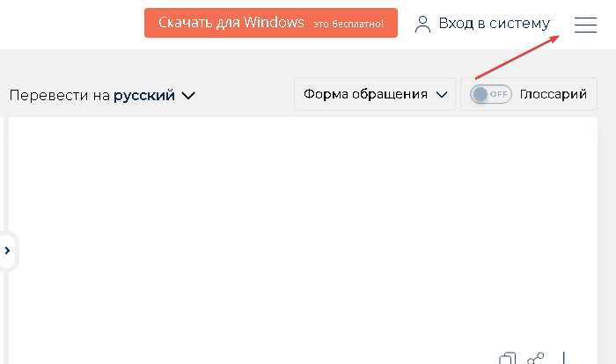Toggle the glossary OFF switch
The image size is (616, 364).
pyautogui.click(x=490, y=94)
